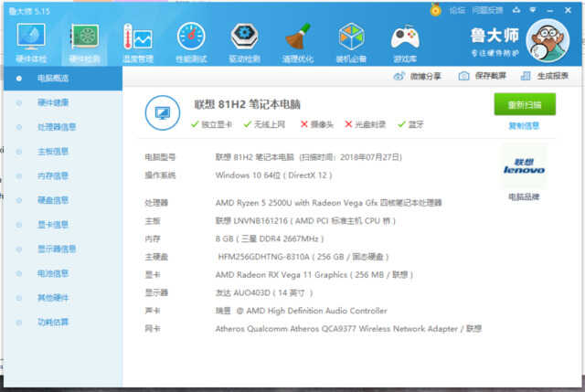The image size is (585, 392).
Task: Click the 摄像头 feature with red cross
Action: coord(317,124)
